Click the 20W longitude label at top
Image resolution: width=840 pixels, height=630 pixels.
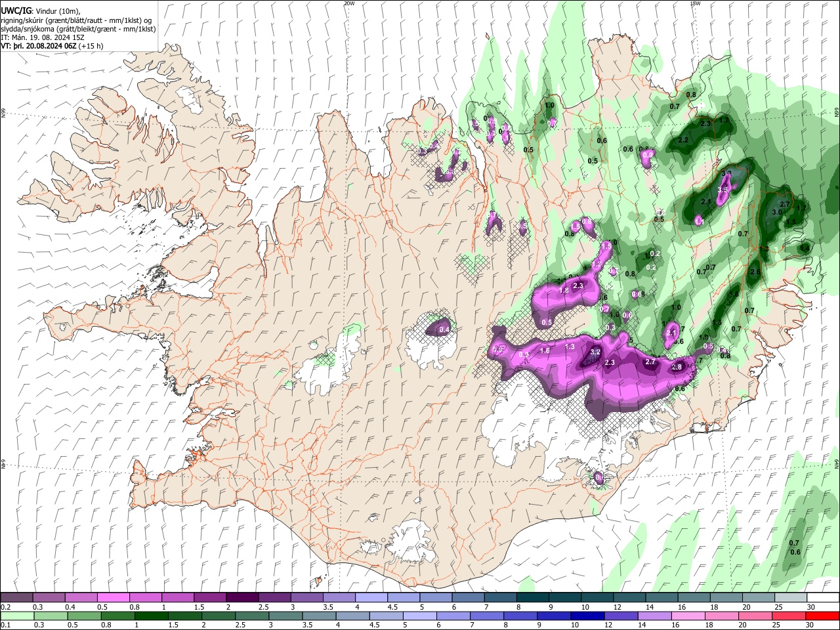point(349,3)
